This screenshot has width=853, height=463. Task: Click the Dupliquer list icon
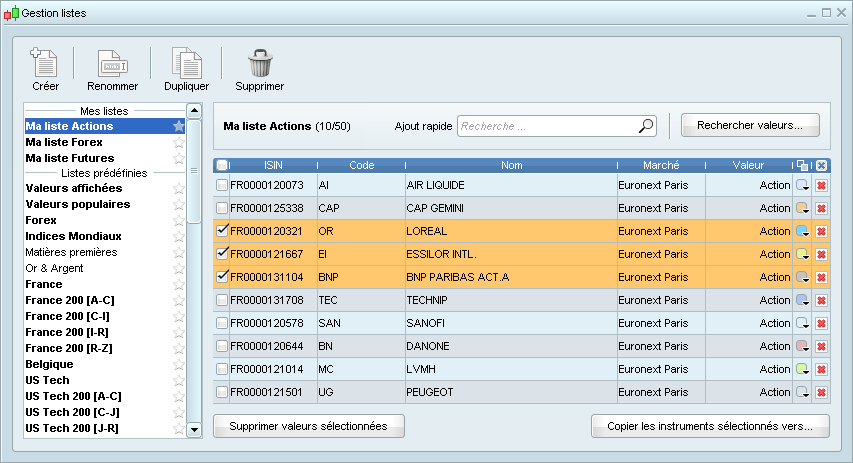(x=186, y=64)
